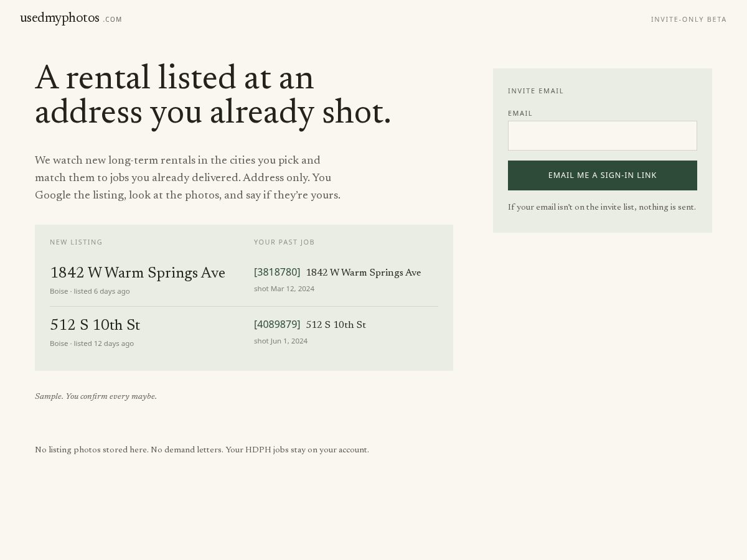Click the 512 S 10th St new listing

(95, 325)
